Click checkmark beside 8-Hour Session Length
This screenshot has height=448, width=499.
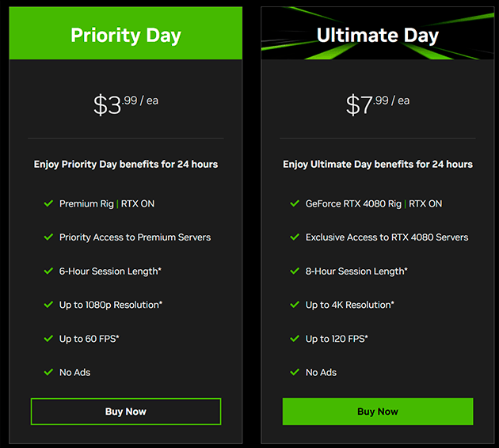pos(295,271)
